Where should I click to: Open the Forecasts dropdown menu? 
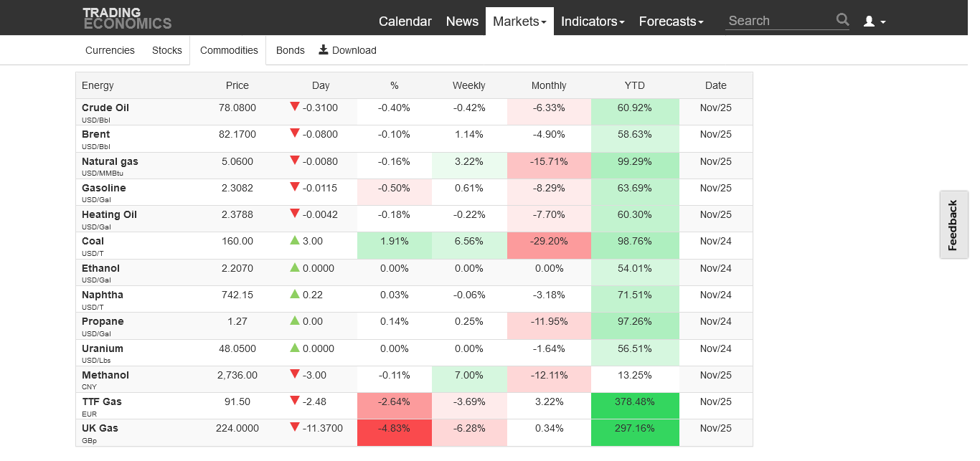click(671, 22)
